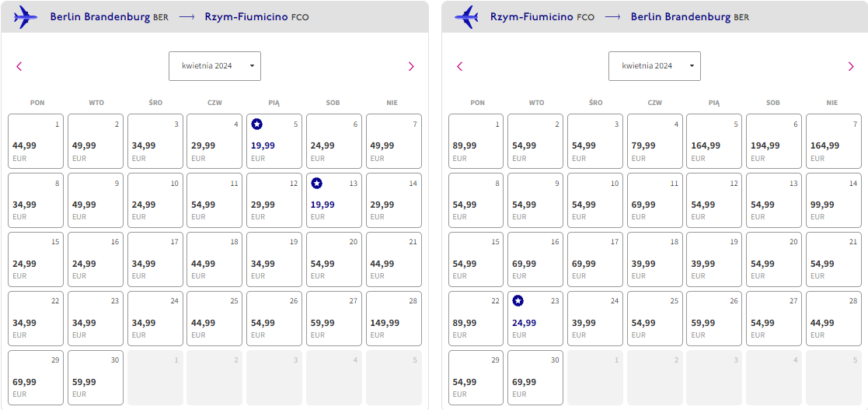
Task: Open the kwietnia 2024 dropdown for outbound flights
Action: (214, 66)
